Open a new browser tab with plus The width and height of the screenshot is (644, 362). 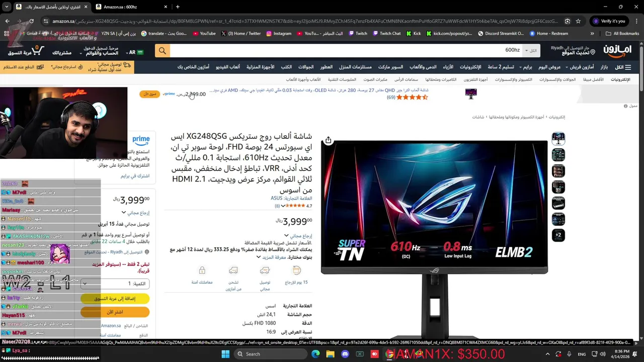coord(178,7)
